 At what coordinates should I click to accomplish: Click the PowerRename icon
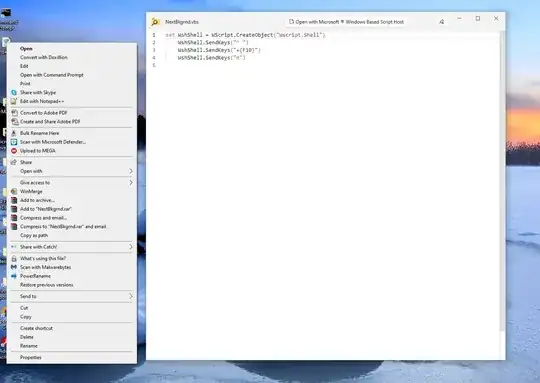(x=14, y=276)
